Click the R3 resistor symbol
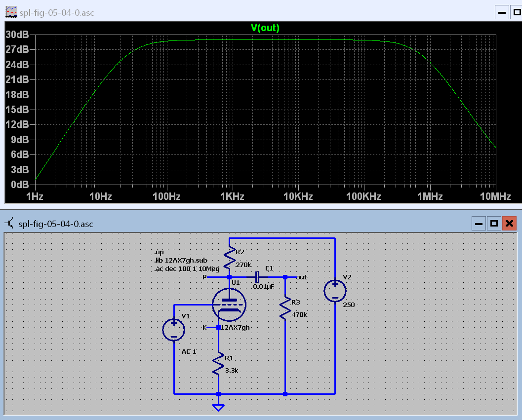The height and width of the screenshot is (420, 522). pyautogui.click(x=285, y=308)
